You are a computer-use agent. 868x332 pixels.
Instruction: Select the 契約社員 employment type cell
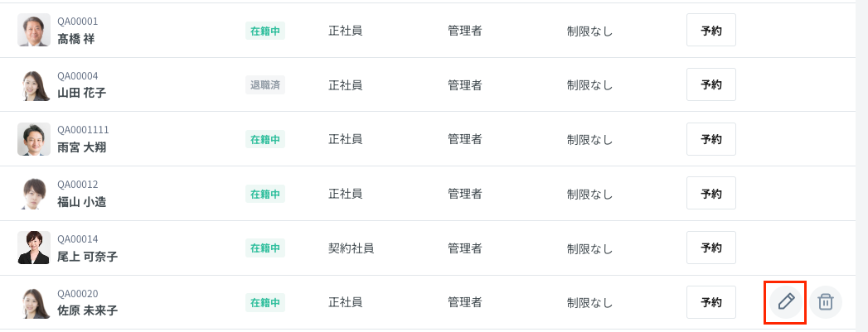(x=351, y=248)
